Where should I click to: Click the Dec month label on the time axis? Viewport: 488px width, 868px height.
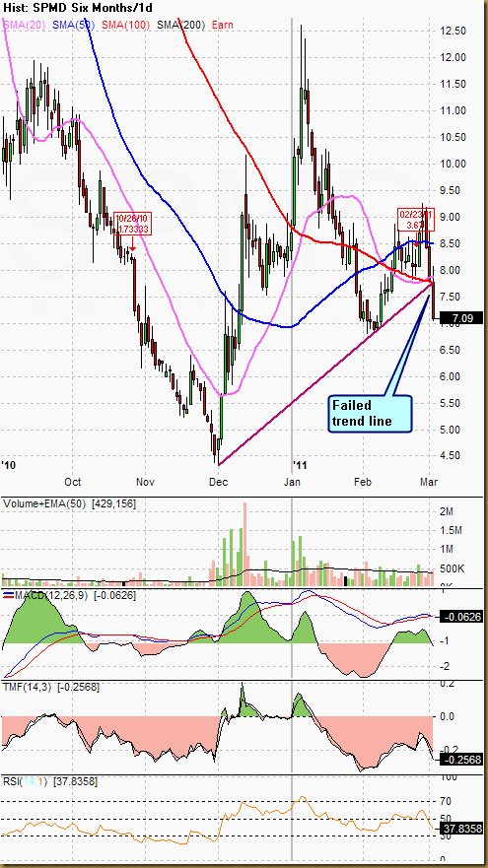pos(218,481)
